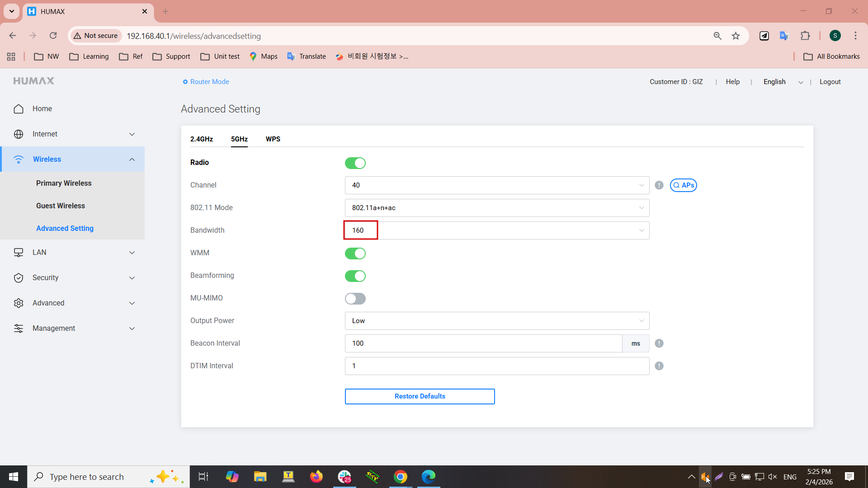Turn off the Radio toggle
This screenshot has width=868, height=488.
click(x=355, y=163)
